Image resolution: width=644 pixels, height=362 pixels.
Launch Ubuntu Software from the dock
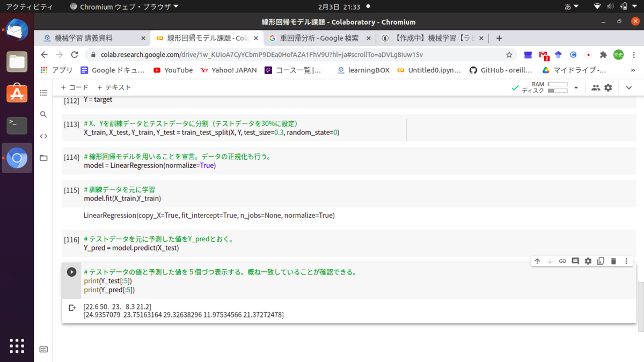(x=17, y=93)
